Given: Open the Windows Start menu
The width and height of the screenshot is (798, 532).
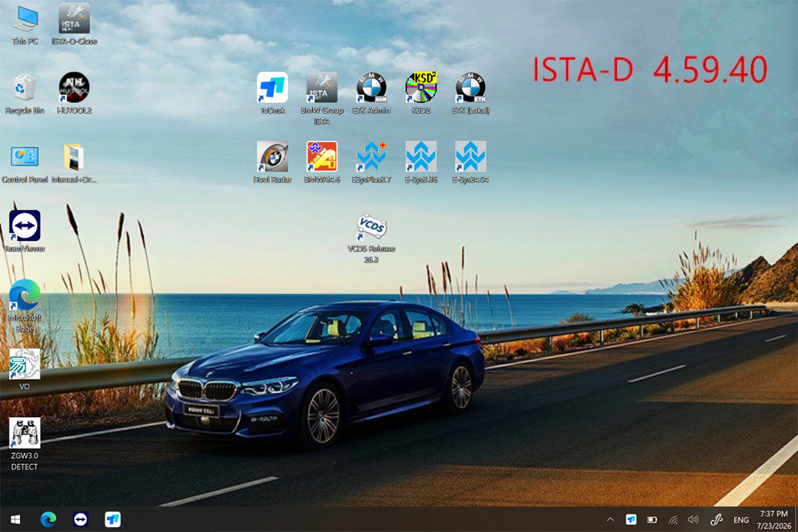Looking at the screenshot, I should click(x=15, y=519).
